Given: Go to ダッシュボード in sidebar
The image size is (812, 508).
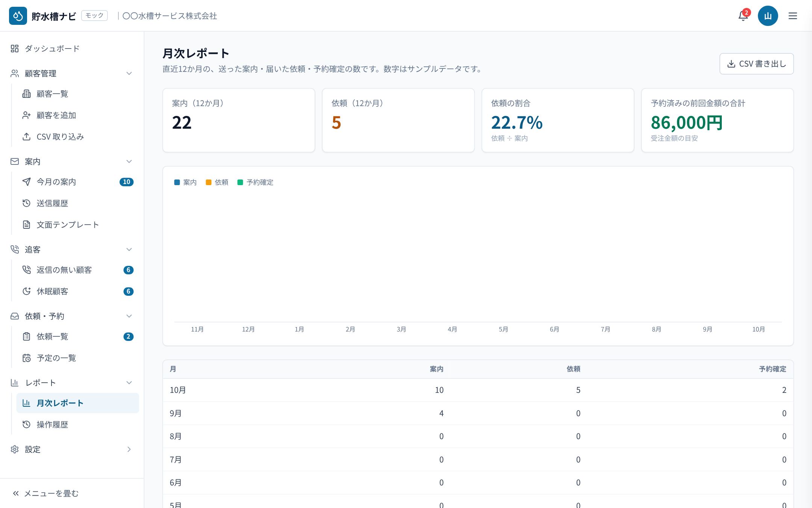Looking at the screenshot, I should (x=72, y=49).
